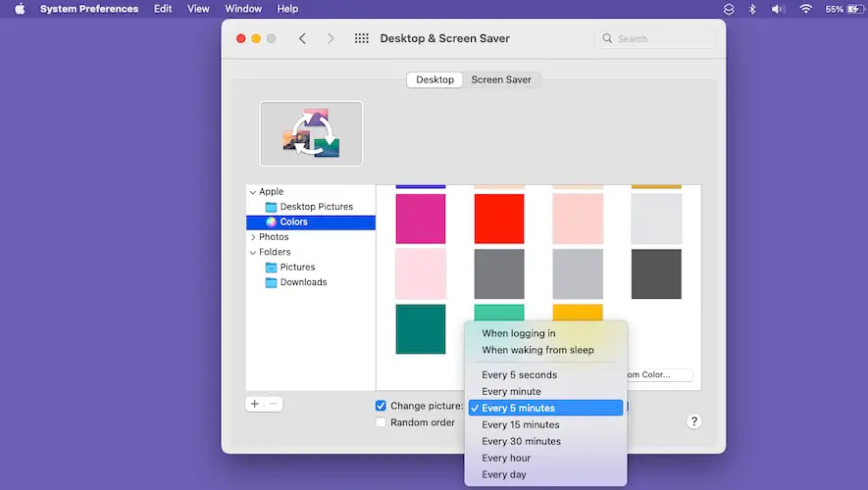Collapse the Apple section in sidebar
Viewport: 868px width, 490px height.
pyautogui.click(x=253, y=192)
